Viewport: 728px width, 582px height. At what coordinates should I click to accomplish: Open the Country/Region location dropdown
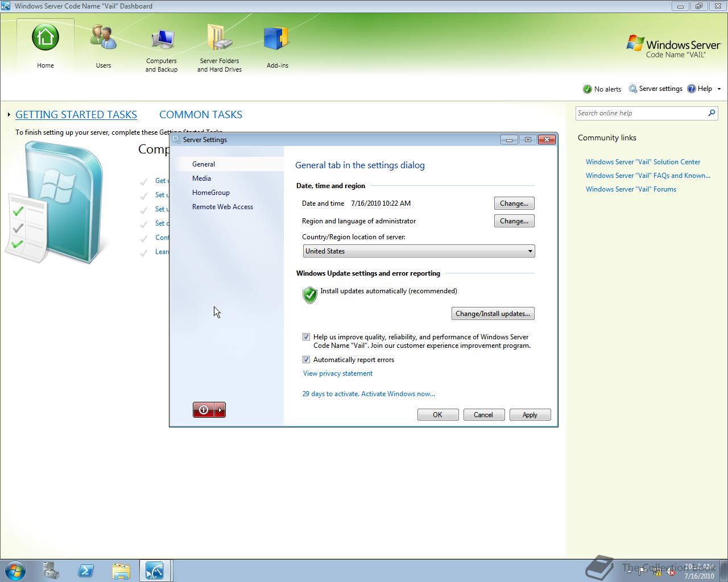coord(419,251)
